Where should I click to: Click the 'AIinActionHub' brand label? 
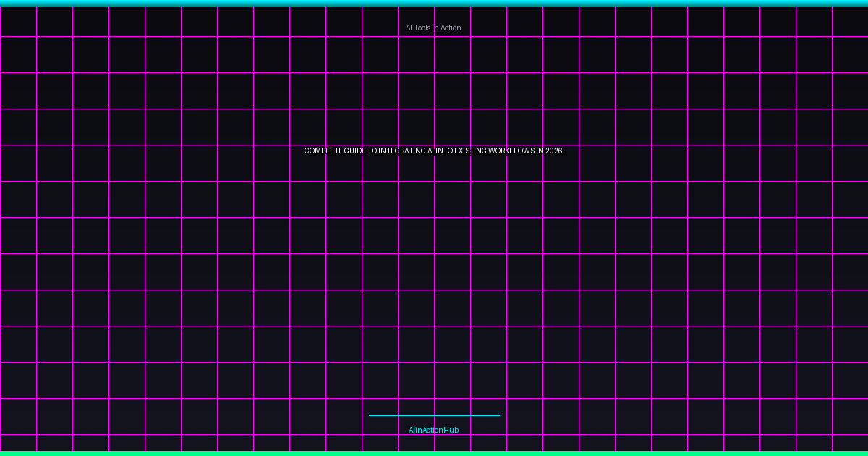pyautogui.click(x=433, y=430)
